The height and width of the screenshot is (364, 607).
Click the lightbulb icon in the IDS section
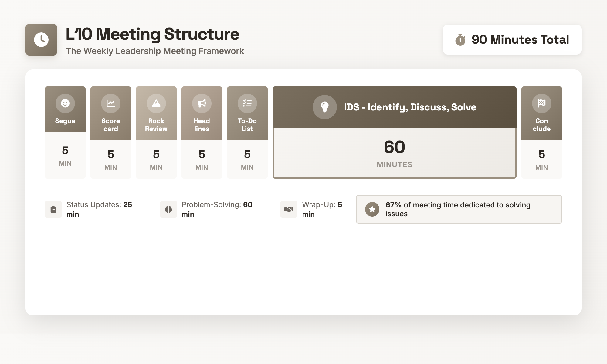pyautogui.click(x=324, y=107)
